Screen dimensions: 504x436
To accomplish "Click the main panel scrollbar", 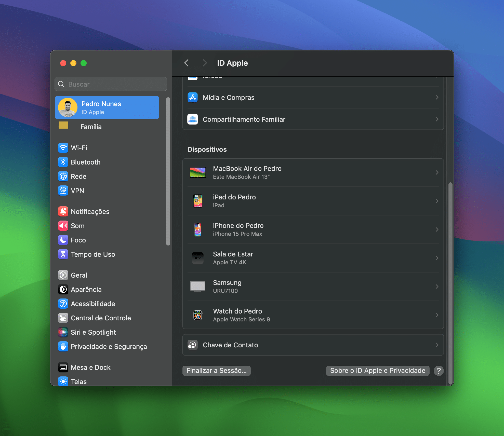I will point(450,283).
